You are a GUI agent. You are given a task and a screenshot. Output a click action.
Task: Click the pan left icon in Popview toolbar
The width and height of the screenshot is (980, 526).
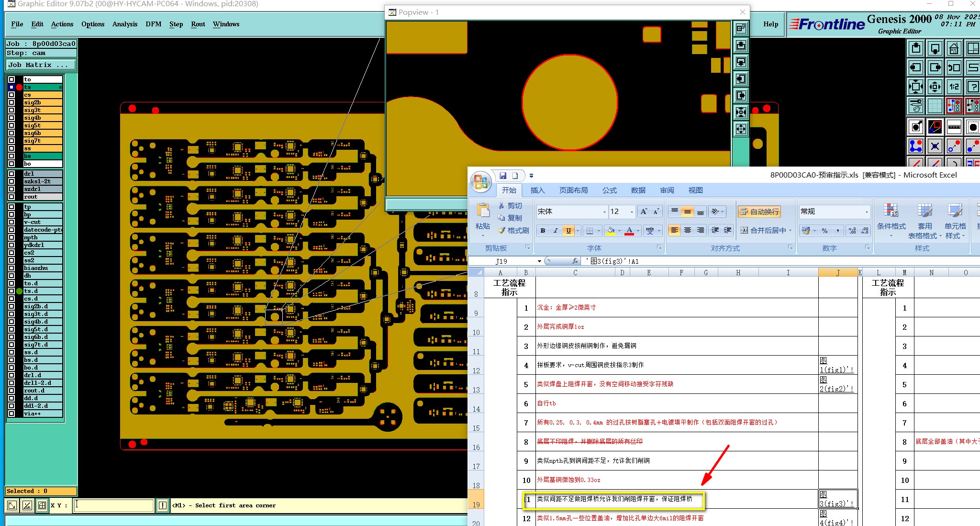pyautogui.click(x=741, y=79)
